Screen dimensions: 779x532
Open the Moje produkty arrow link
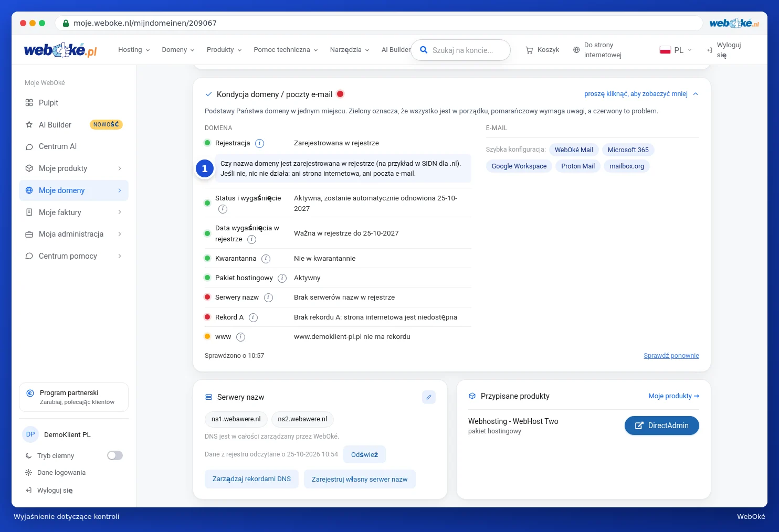(x=674, y=396)
